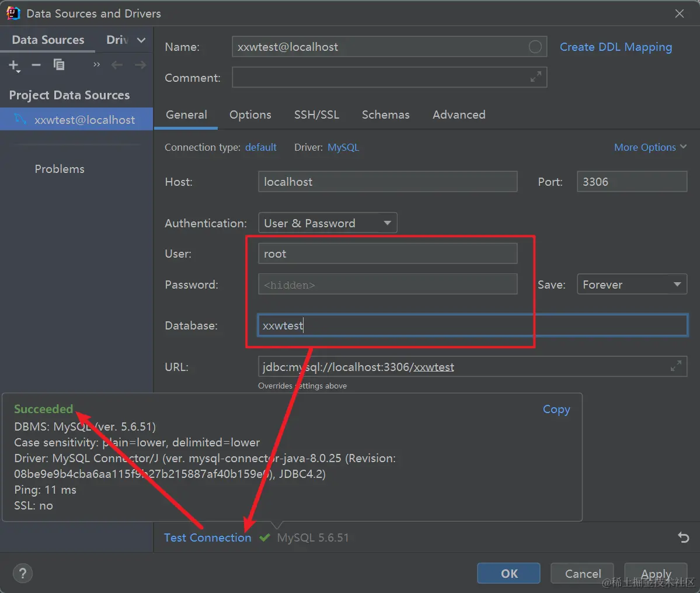
Task: Click the green check mark connection status
Action: [264, 537]
